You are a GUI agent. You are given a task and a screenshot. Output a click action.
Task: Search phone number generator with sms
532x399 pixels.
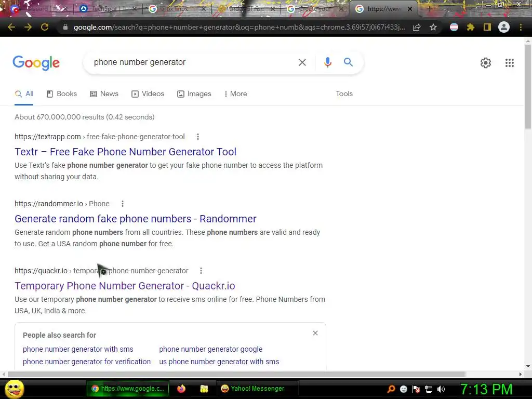[x=78, y=349]
